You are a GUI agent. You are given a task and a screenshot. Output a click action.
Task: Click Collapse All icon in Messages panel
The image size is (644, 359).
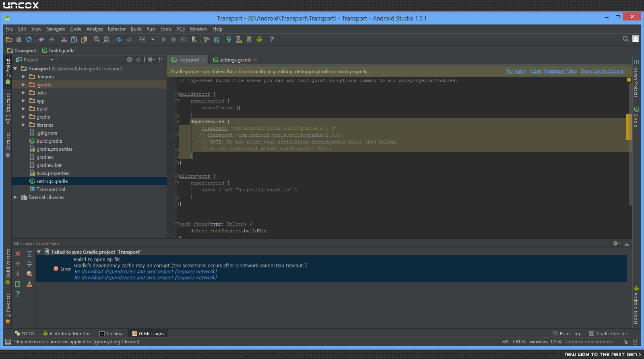(x=29, y=264)
